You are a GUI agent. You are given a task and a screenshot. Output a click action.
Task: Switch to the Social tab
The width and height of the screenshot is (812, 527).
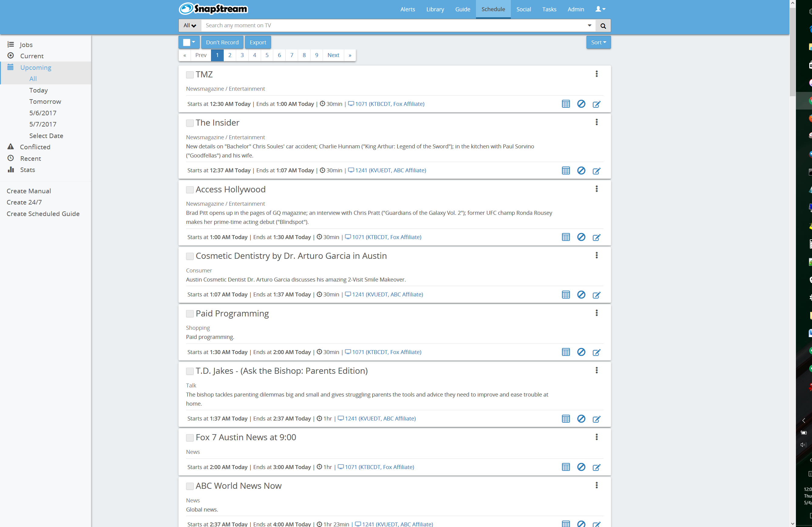click(x=523, y=9)
